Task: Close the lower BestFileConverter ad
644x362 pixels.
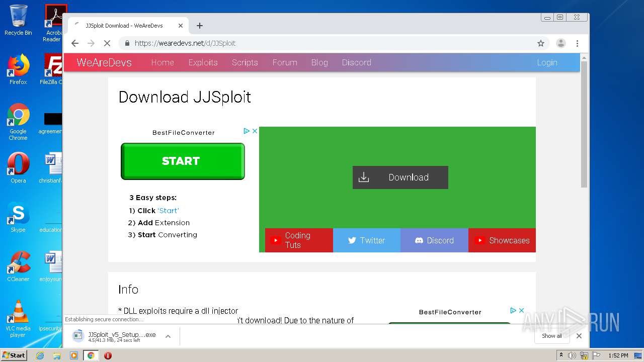Action: (x=521, y=310)
